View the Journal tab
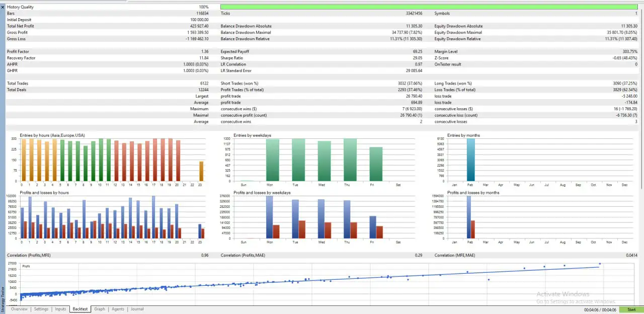The image size is (644, 314). tap(137, 309)
